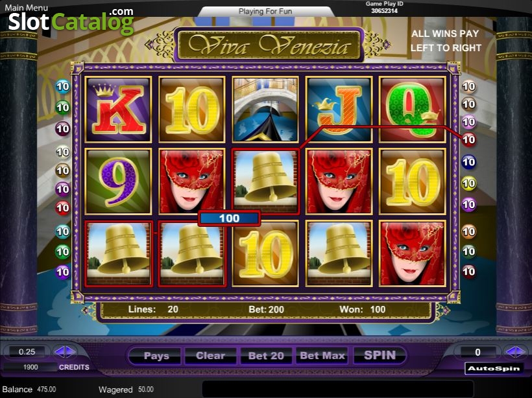Open the Main Menu

tap(26, 8)
